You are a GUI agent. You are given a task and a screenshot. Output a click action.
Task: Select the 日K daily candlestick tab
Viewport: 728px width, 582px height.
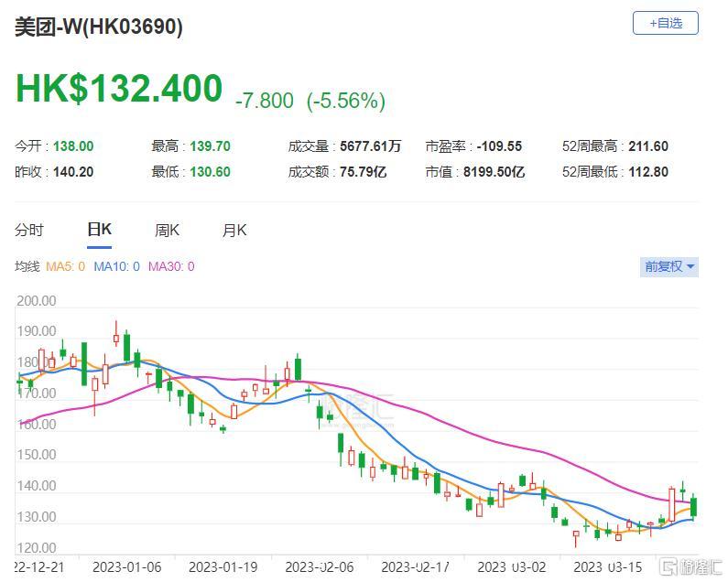point(100,230)
